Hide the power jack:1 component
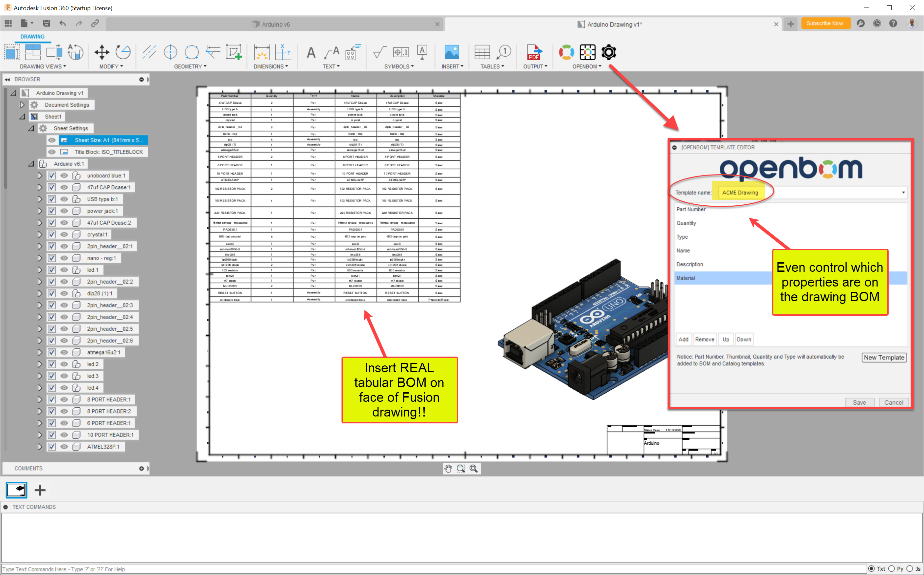The image size is (924, 575). pyautogui.click(x=64, y=211)
